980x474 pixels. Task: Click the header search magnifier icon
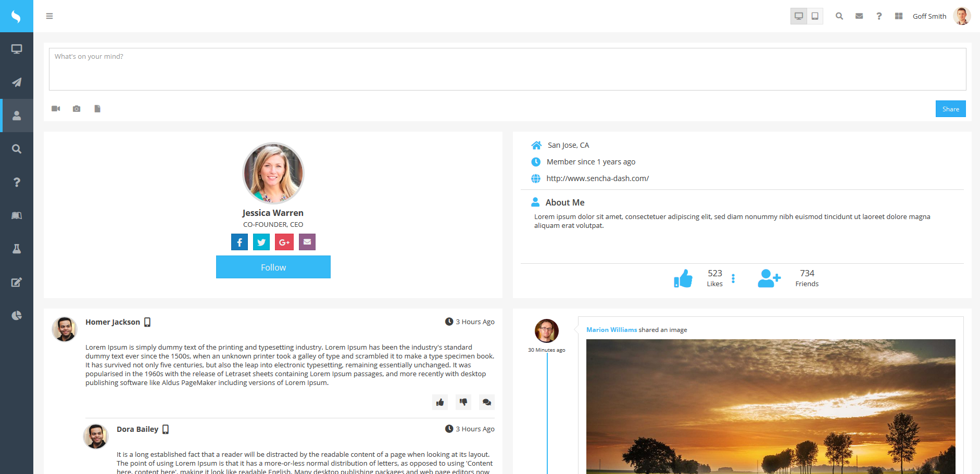(839, 16)
